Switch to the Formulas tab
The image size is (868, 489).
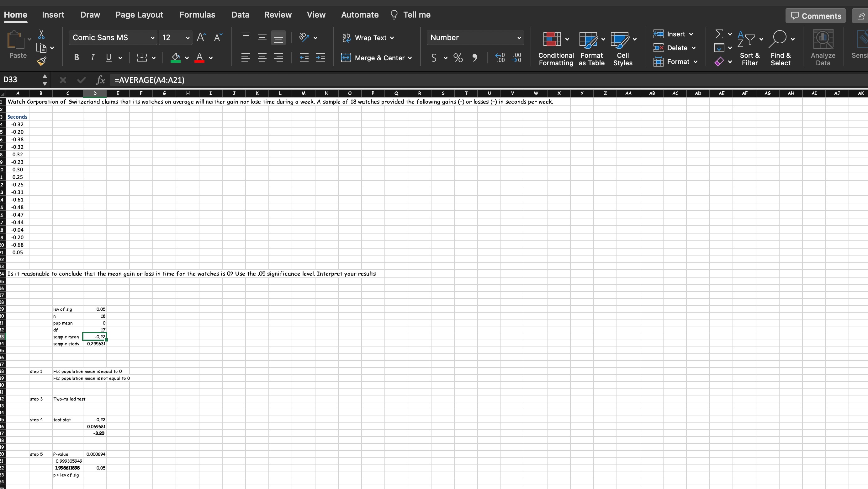pyautogui.click(x=197, y=14)
